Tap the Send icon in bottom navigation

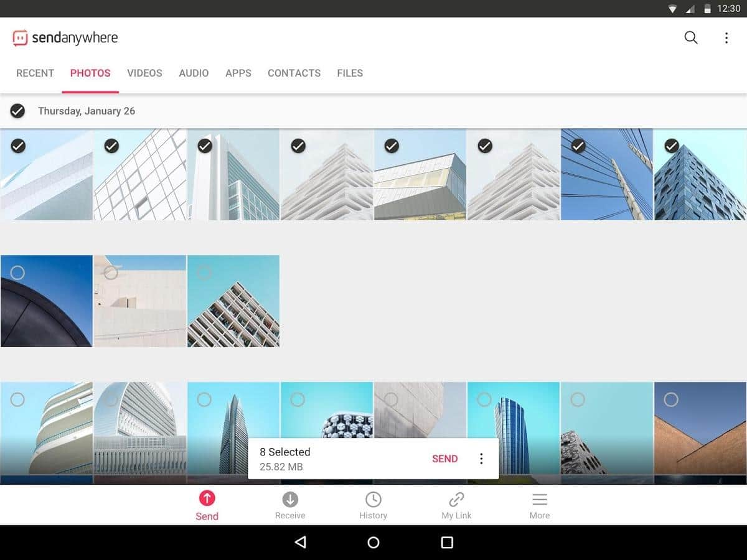pos(207,505)
